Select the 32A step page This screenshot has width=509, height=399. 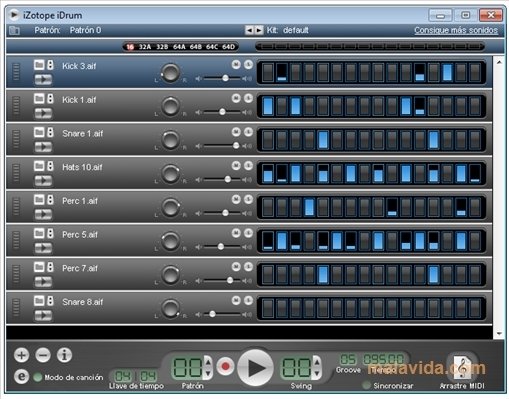coord(145,47)
